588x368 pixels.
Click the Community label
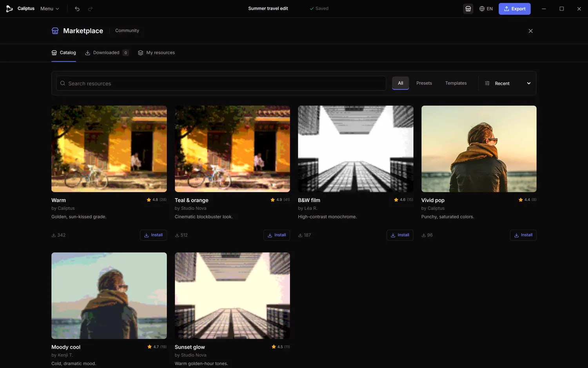127,31
